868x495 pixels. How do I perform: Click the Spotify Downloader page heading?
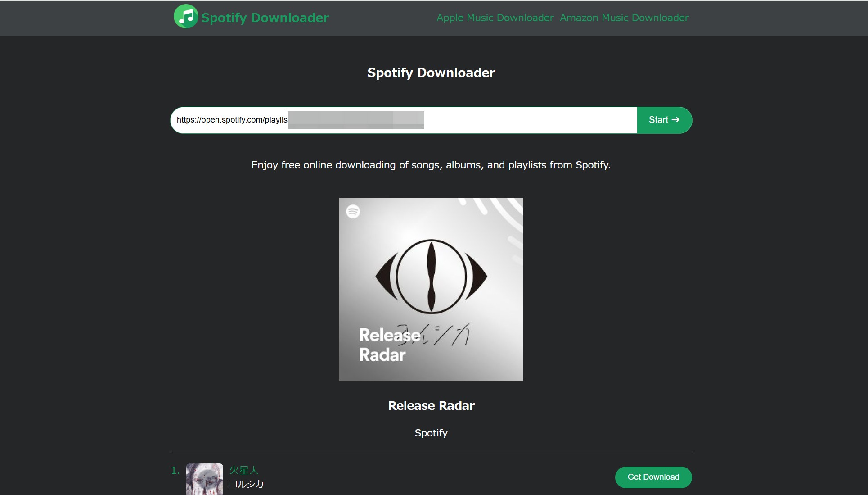[x=431, y=73]
